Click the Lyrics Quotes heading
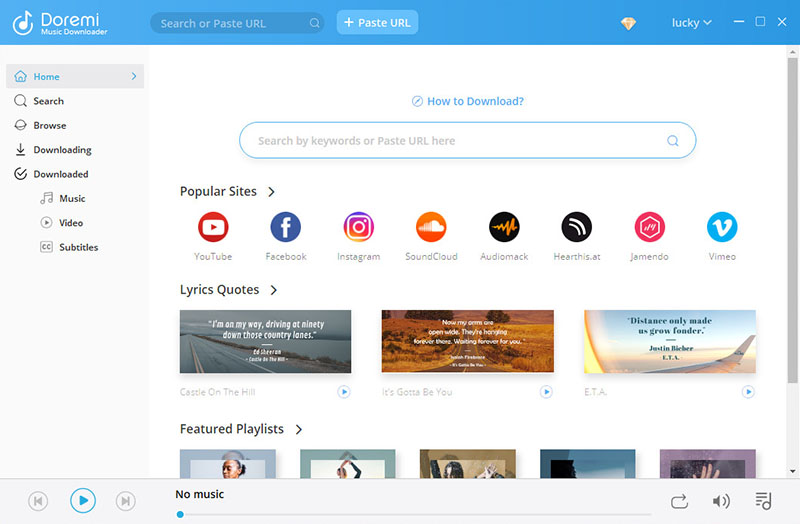This screenshot has height=524, width=800. 219,290
